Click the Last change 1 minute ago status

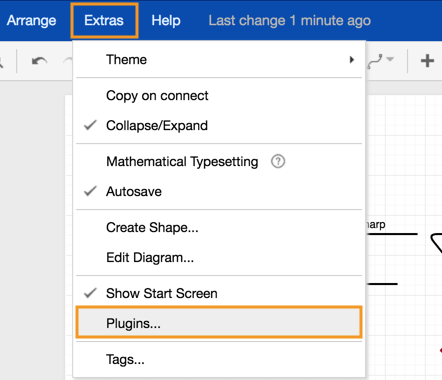[290, 21]
